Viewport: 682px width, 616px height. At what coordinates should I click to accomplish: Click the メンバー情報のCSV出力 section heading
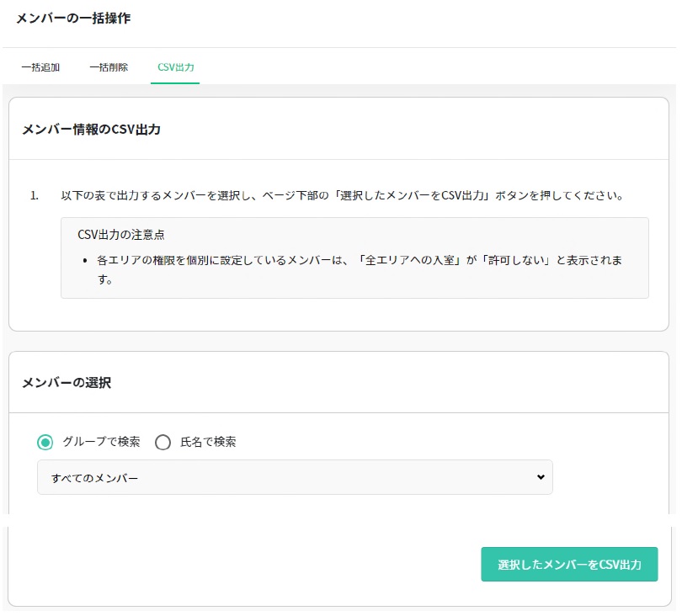coord(91,130)
